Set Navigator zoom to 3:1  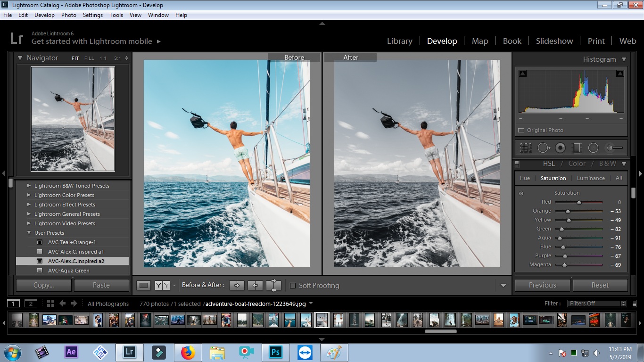pos(117,58)
